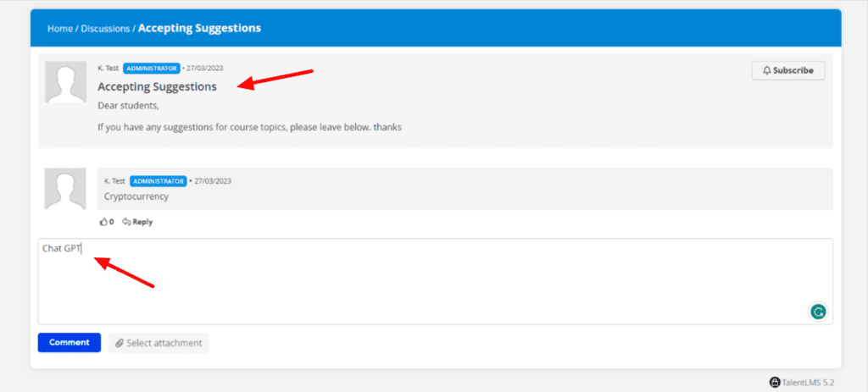This screenshot has width=868, height=392.
Task: Click Administrator badge on original post
Action: (152, 69)
